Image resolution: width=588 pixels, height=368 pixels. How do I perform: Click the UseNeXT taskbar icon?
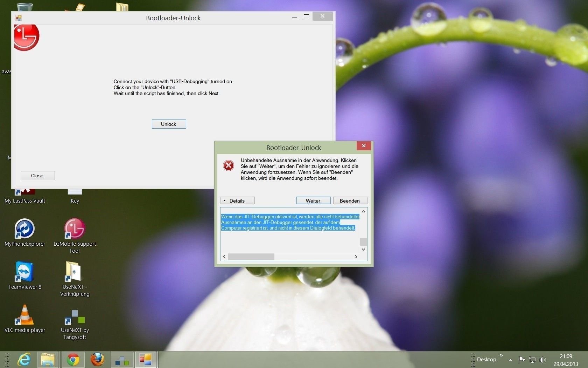coord(122,360)
